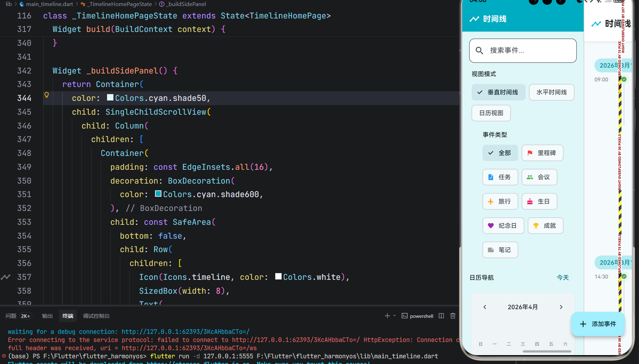Click the sticky Widget build(BuildContext context) line
This screenshot has width=639, height=364.
(x=139, y=29)
